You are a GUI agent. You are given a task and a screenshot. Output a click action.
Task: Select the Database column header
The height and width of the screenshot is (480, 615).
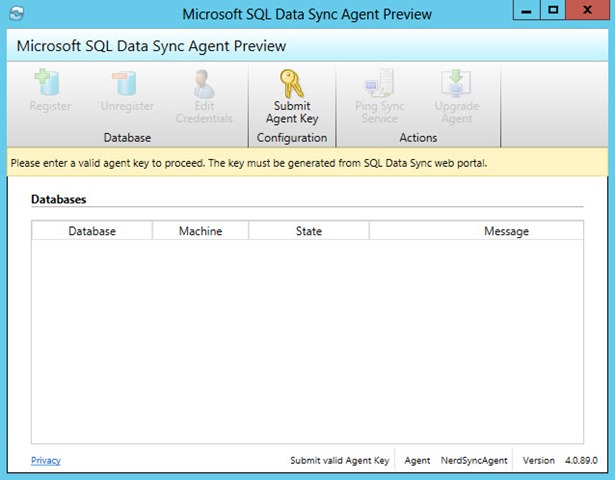coord(92,231)
